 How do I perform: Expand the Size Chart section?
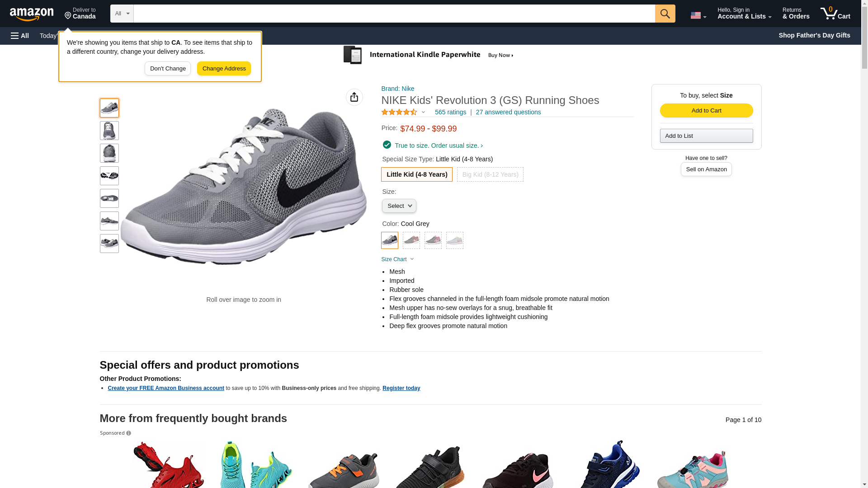(x=397, y=259)
